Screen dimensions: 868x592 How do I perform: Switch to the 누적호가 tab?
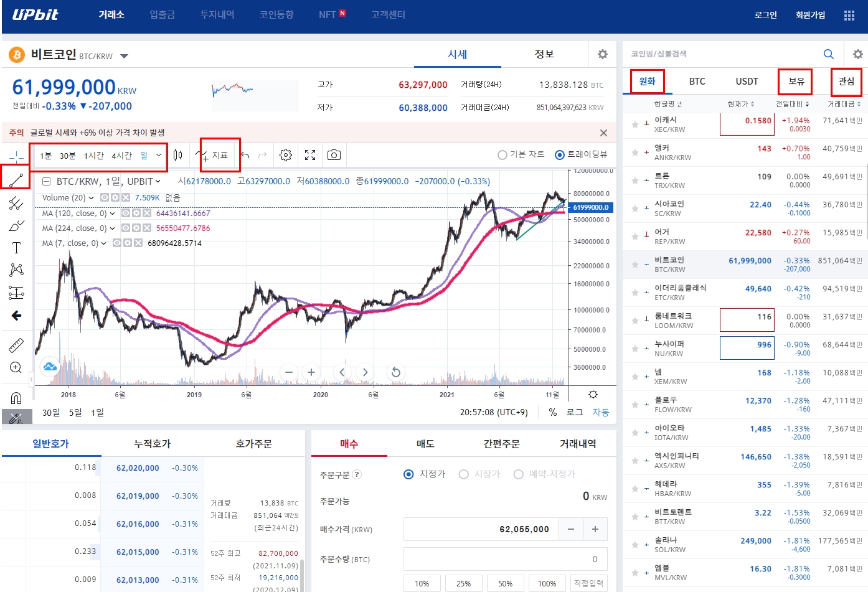[x=152, y=443]
